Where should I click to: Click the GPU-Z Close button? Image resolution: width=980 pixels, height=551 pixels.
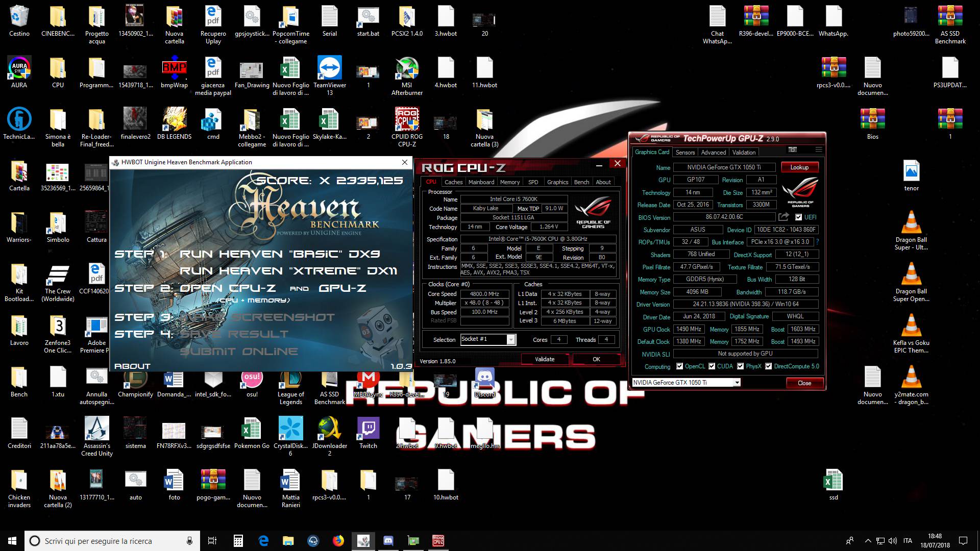click(804, 383)
